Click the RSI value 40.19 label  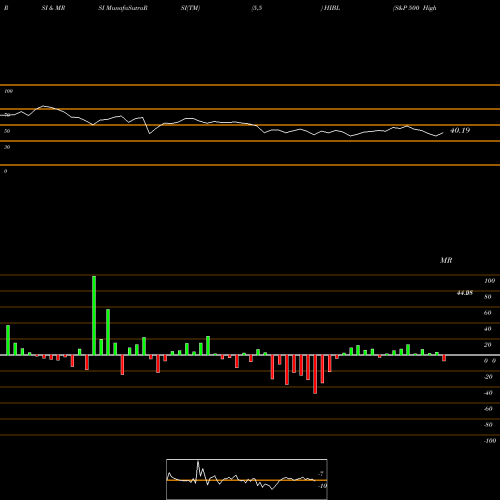coord(460,131)
